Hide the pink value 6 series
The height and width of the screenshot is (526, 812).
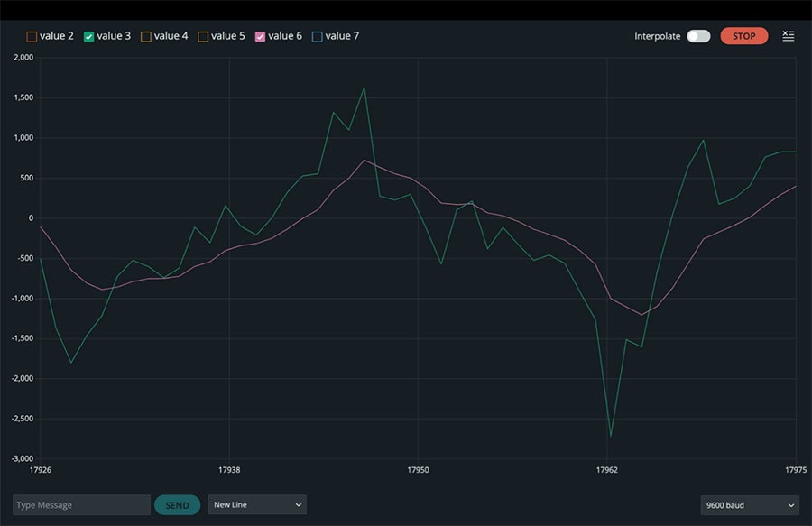click(261, 36)
